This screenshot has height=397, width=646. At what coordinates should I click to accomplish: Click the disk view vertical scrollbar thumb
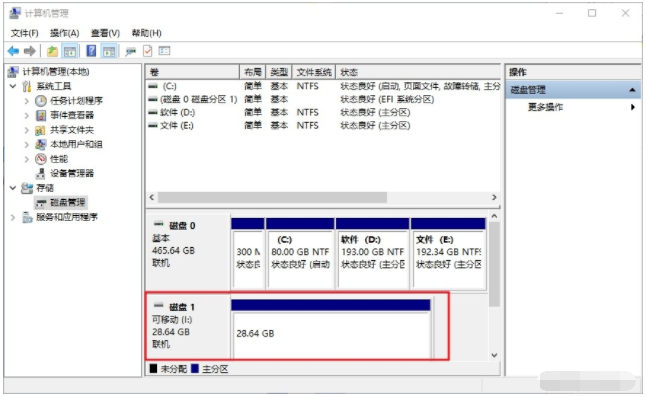(494, 265)
